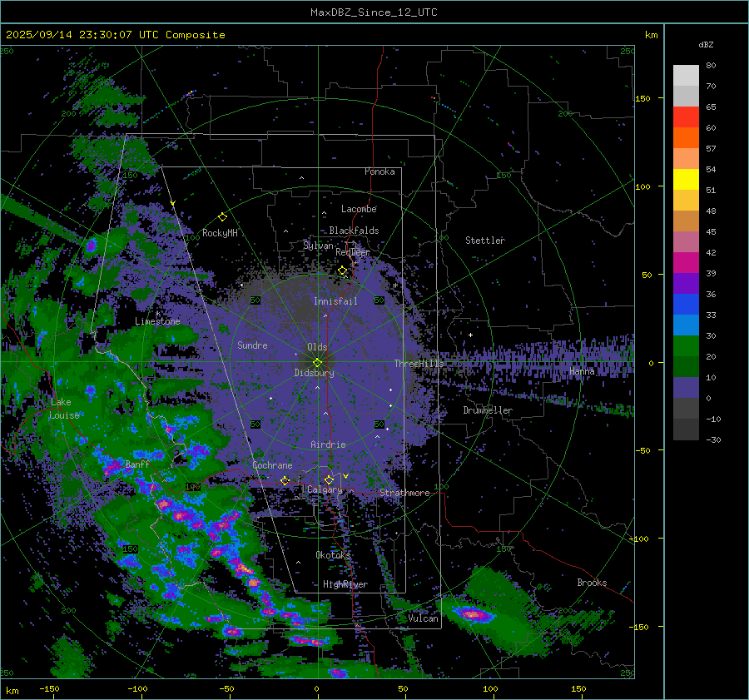Click the Calgary label
Image resolution: width=749 pixels, height=700 pixels.
coord(325,489)
